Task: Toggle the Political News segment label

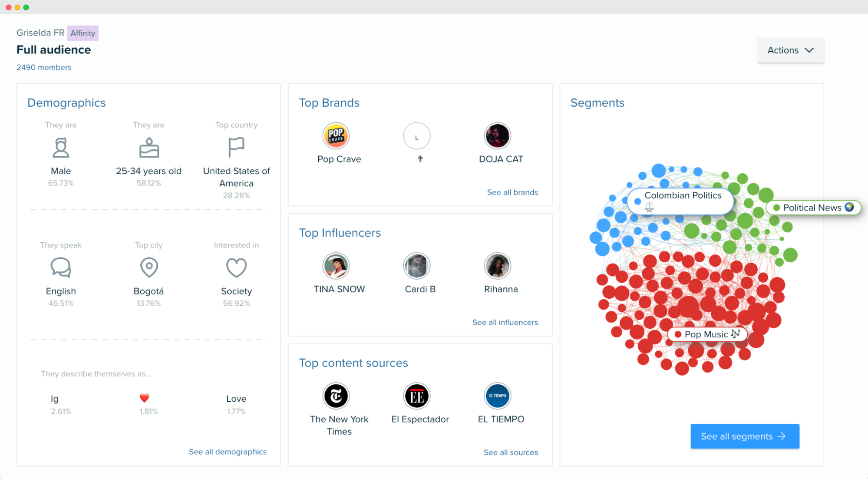Action: tap(816, 208)
